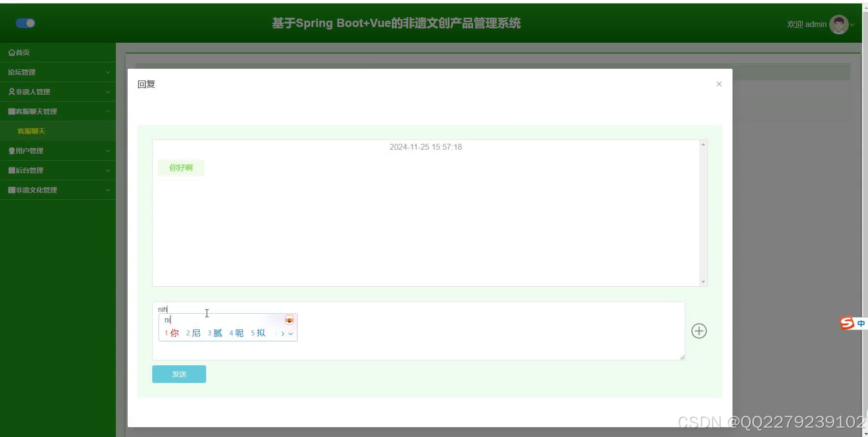
Task: Click the plus circle attachment icon
Action: coord(699,331)
